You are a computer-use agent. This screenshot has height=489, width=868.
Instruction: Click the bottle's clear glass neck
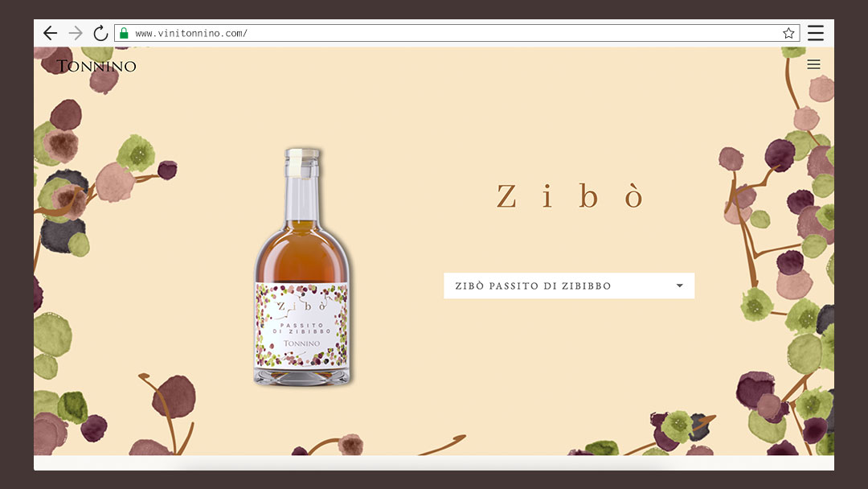(x=302, y=199)
